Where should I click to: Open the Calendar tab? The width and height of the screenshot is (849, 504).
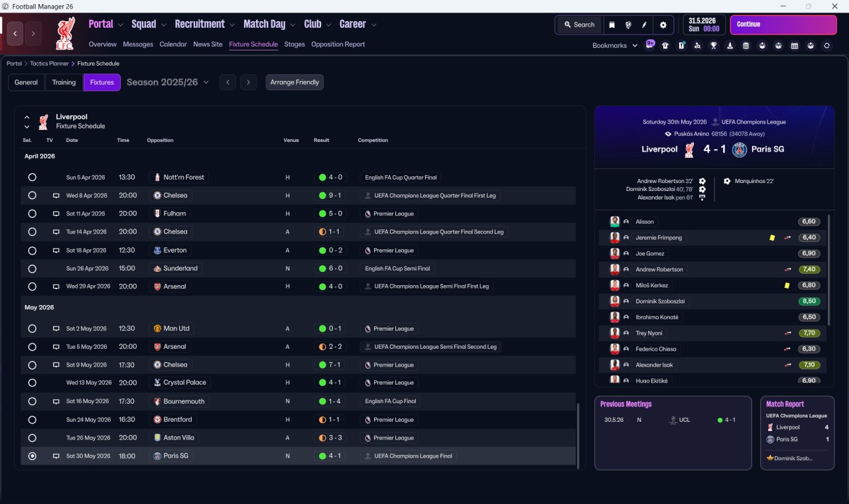click(x=173, y=44)
